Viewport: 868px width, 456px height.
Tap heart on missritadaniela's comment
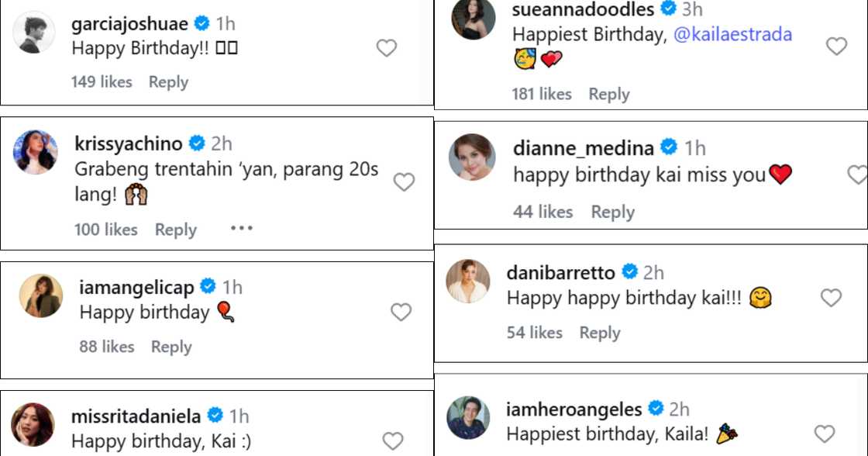tap(393, 441)
